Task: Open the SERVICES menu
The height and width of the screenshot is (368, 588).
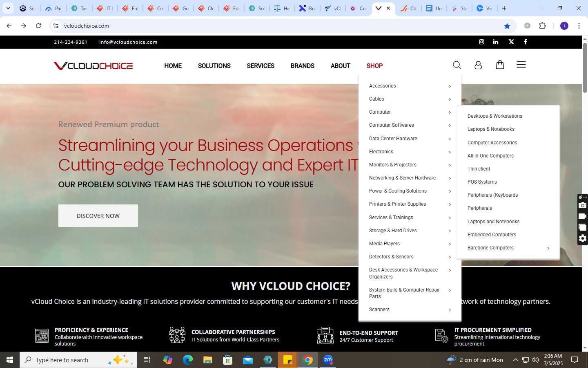Action: pos(261,66)
